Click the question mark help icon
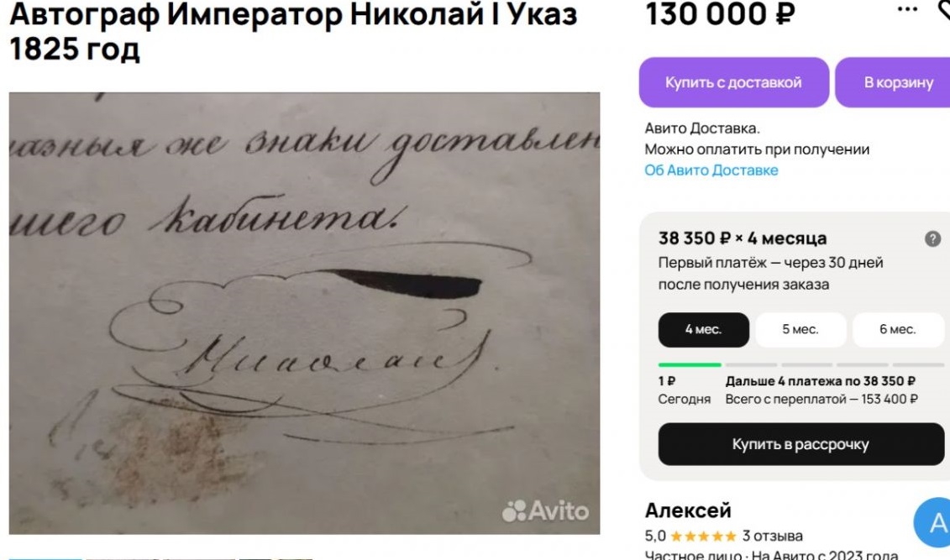Image resolution: width=950 pixels, height=560 pixels. pos(932,238)
